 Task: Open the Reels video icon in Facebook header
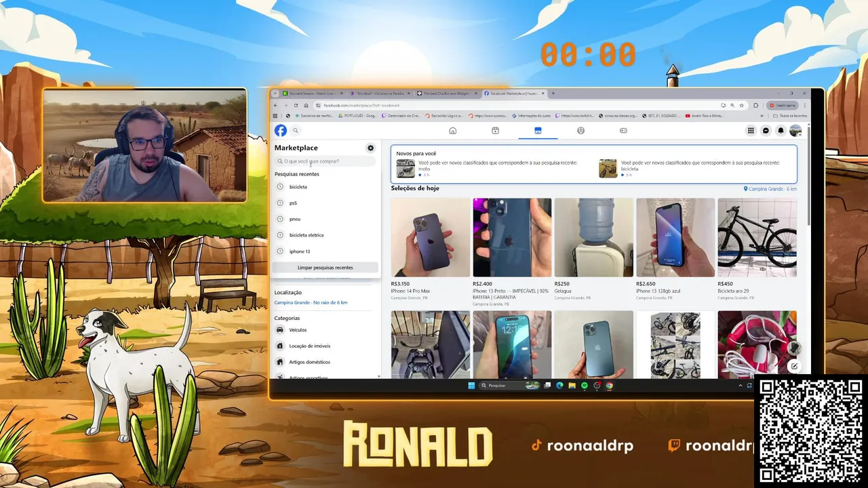(x=495, y=131)
